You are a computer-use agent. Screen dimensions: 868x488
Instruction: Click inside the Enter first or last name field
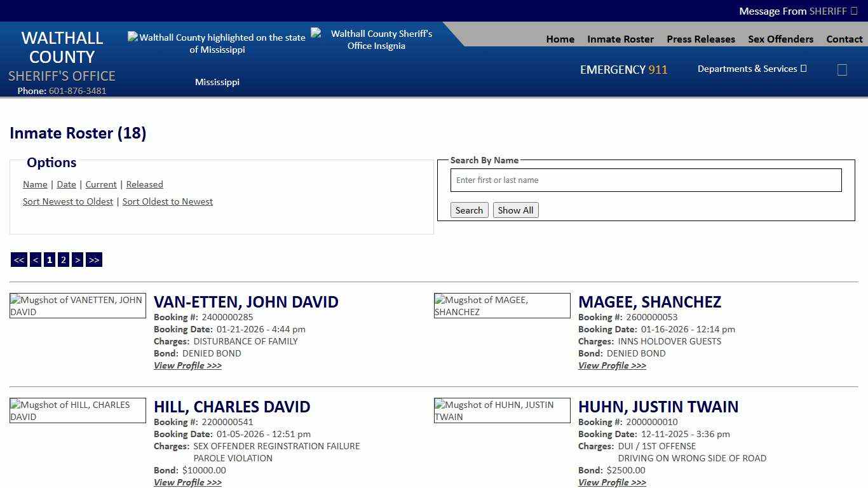coord(646,180)
